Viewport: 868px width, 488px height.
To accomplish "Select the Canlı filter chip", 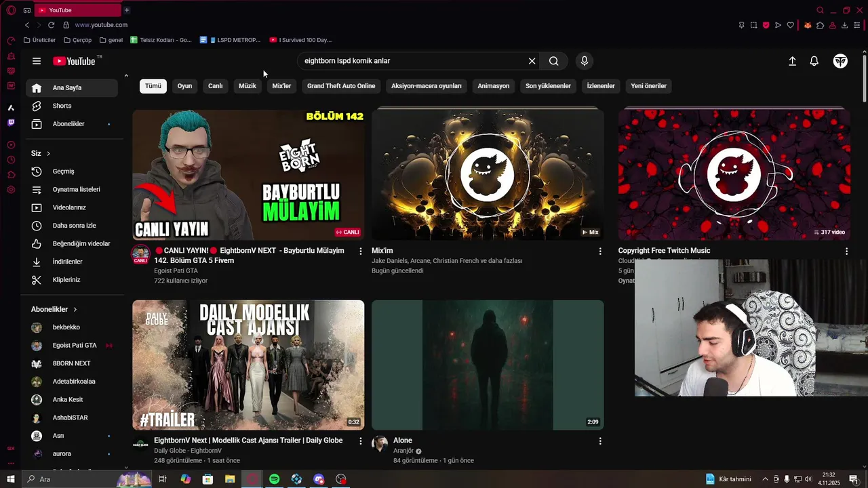I will pyautogui.click(x=215, y=86).
